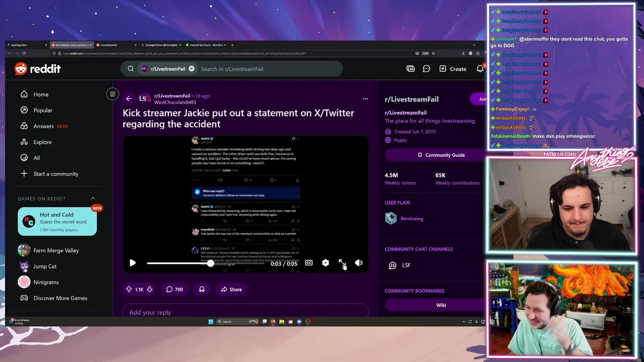
Task: Open the Windows Start menu
Action: point(211,322)
